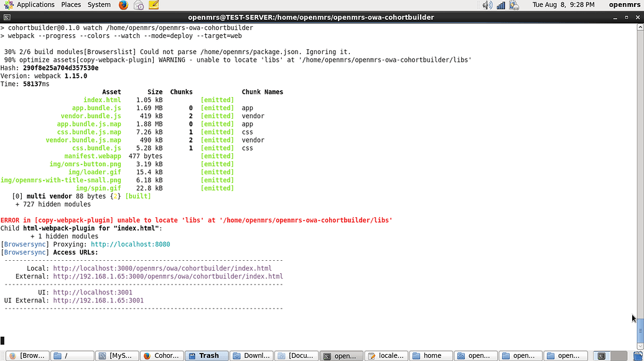Open the External 192.168.1.65:3000 URL
644x361 pixels.
coord(168,276)
